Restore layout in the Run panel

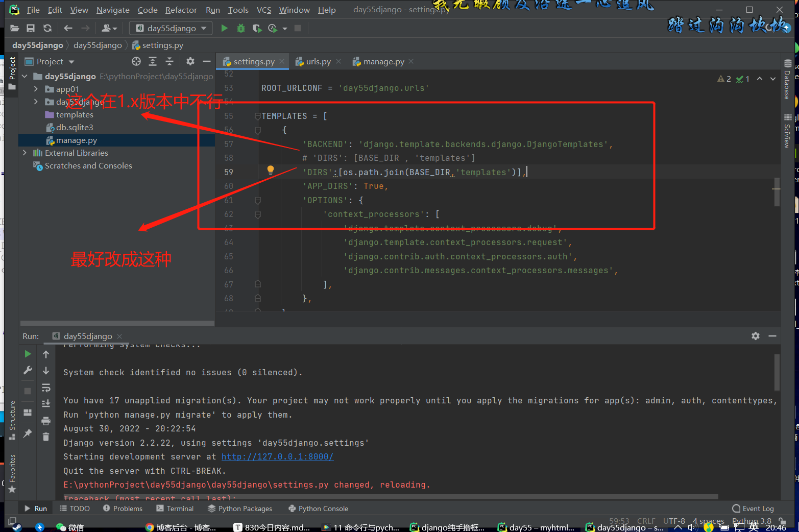[28, 412]
